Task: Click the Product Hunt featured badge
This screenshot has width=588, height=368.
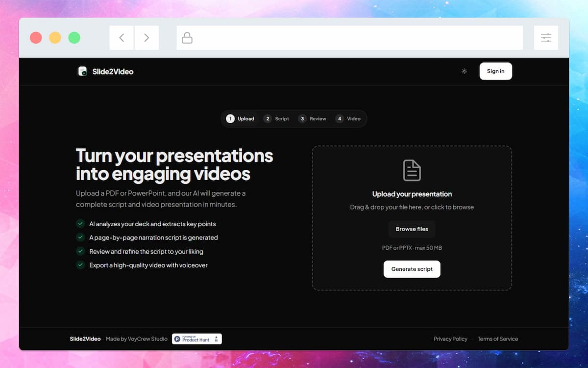Action: click(x=197, y=339)
